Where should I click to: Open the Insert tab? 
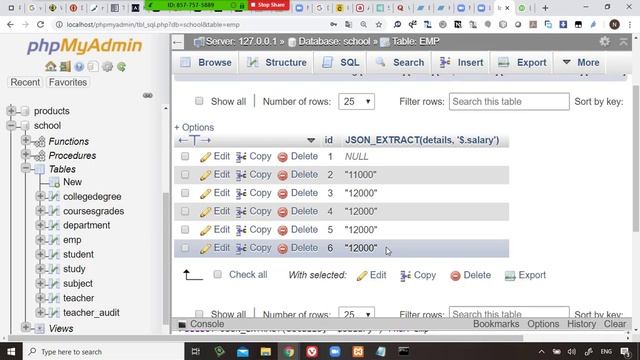(x=462, y=62)
